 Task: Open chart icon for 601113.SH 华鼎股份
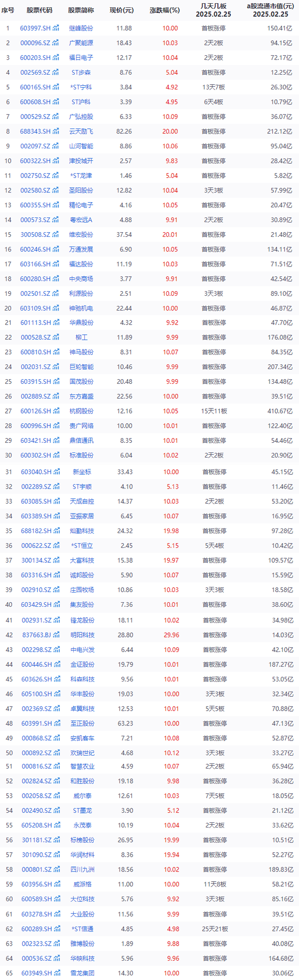click(56, 323)
